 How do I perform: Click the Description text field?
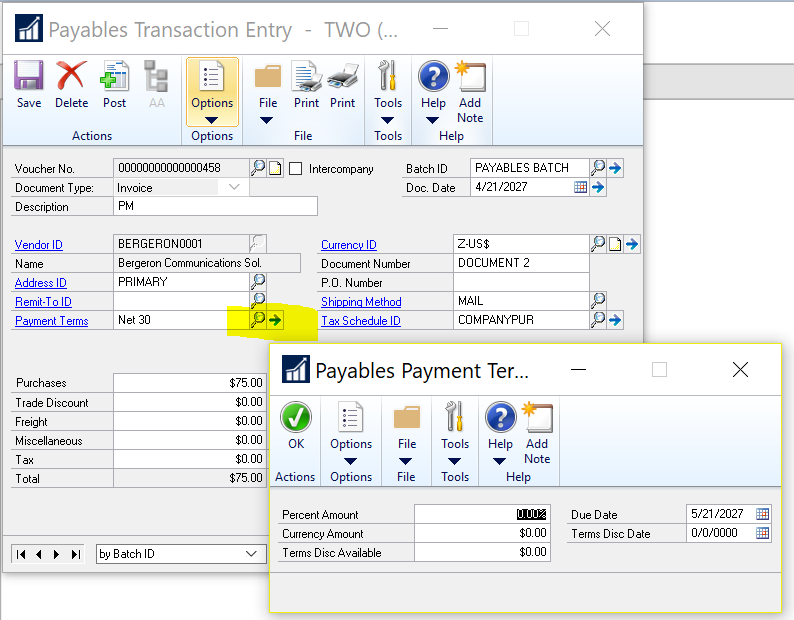point(215,207)
